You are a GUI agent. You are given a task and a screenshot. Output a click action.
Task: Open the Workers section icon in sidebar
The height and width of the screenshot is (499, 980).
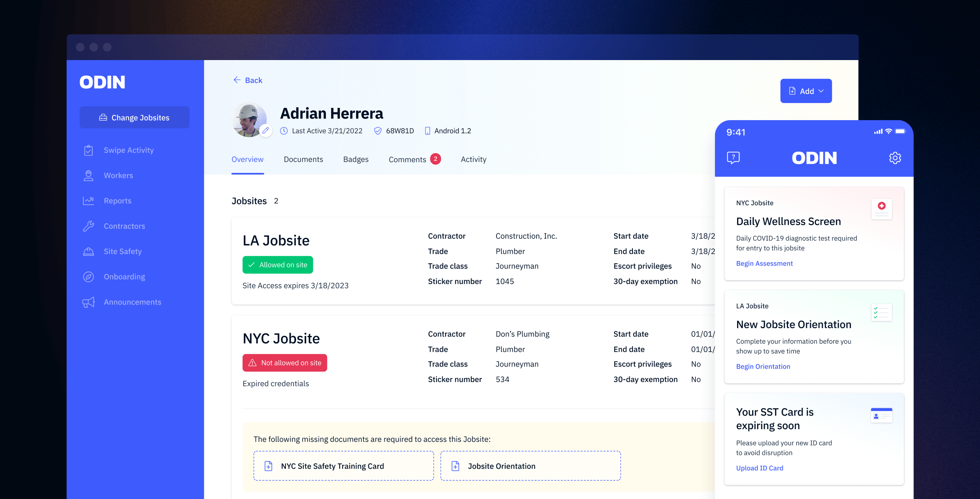coord(88,175)
